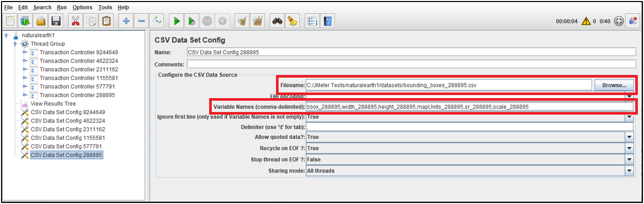644x204 pixels.
Task: Click the Comments input field
Action: coord(411,64)
